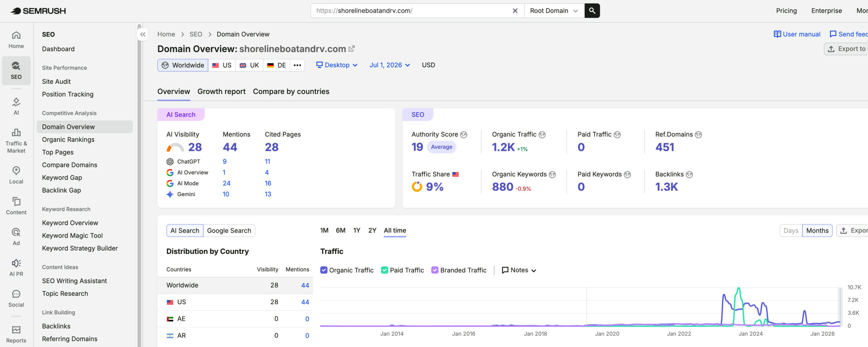Click Traffic Share 9% donut
Viewport: 868px width, 347px height.
[417, 187]
